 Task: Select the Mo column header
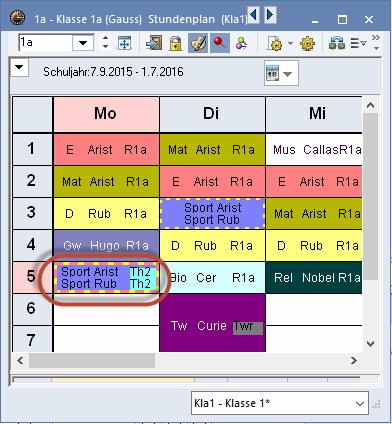click(106, 114)
